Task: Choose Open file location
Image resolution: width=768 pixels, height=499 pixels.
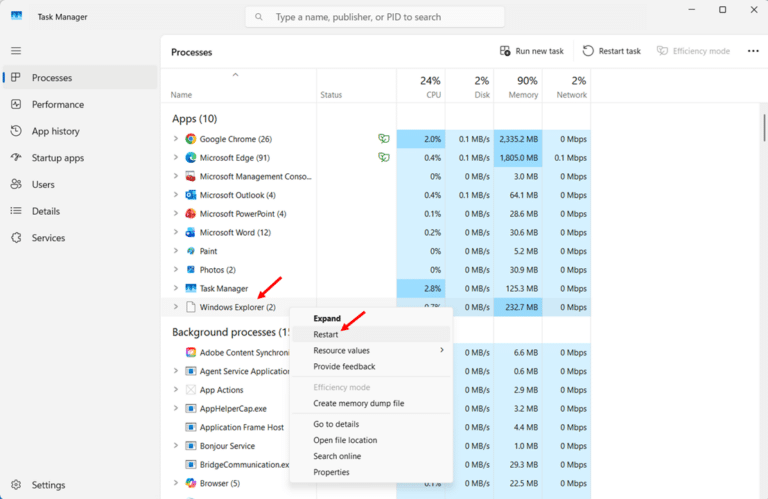Action: 371,440
